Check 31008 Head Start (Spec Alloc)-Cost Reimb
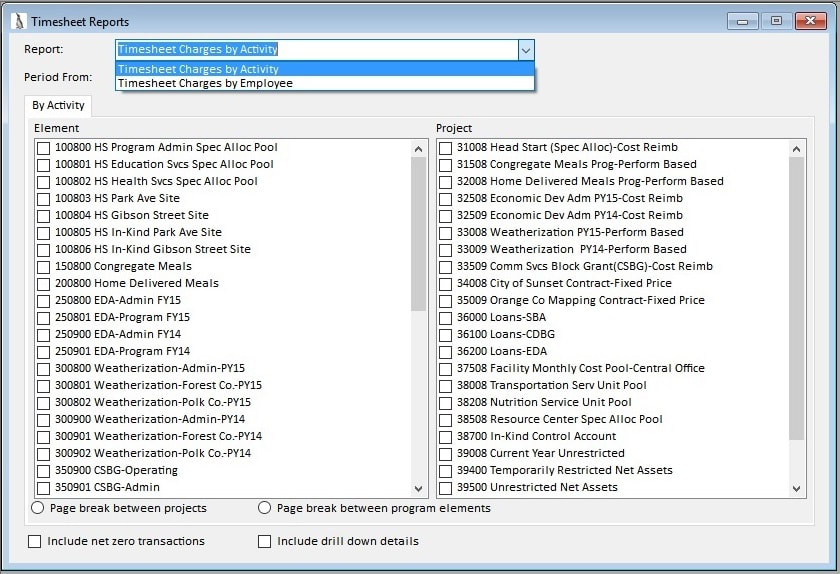 coord(445,148)
